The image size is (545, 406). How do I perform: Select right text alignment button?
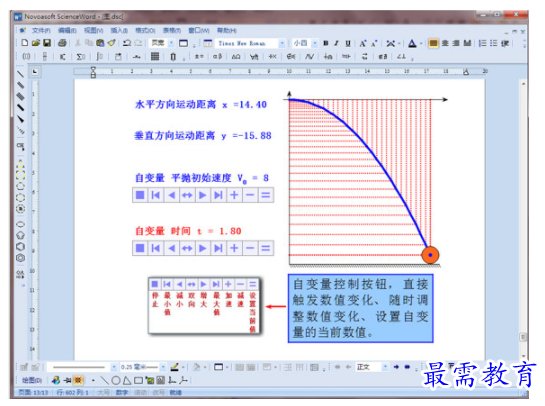pyautogui.click(x=456, y=43)
